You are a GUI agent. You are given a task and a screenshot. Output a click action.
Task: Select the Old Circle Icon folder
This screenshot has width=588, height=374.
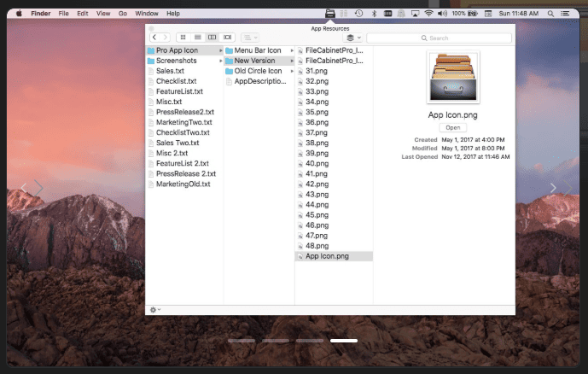click(x=259, y=71)
